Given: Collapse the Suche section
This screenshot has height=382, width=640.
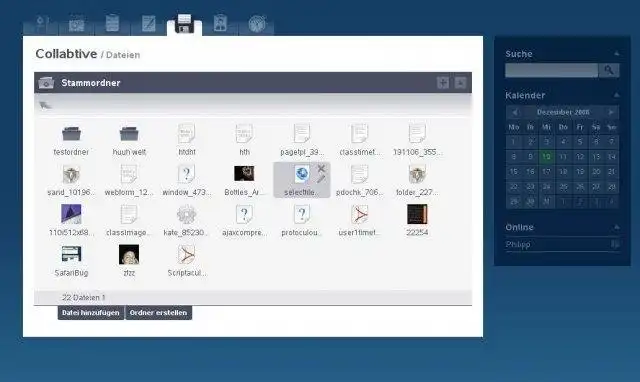Looking at the screenshot, I should 616,53.
